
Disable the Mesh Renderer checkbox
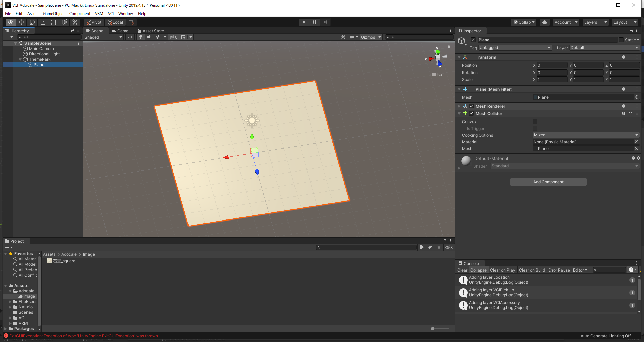coord(471,106)
